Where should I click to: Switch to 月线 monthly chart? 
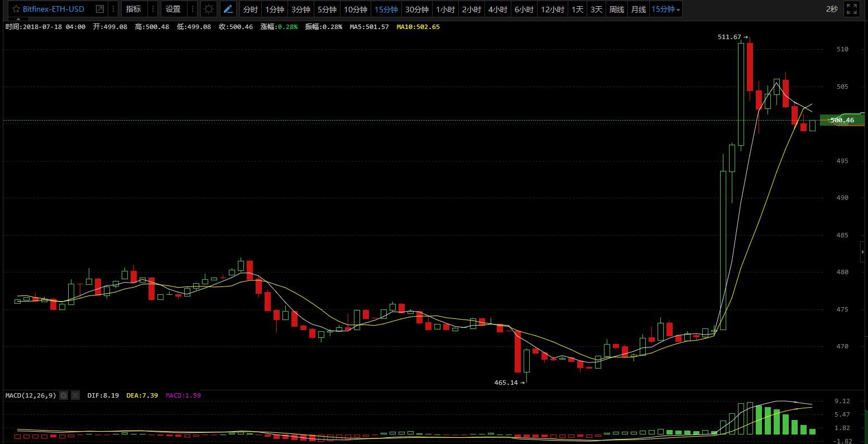[638, 9]
